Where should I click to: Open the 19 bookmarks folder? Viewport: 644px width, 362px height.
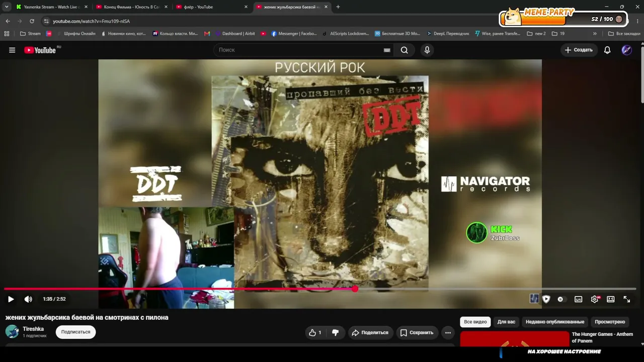558,34
